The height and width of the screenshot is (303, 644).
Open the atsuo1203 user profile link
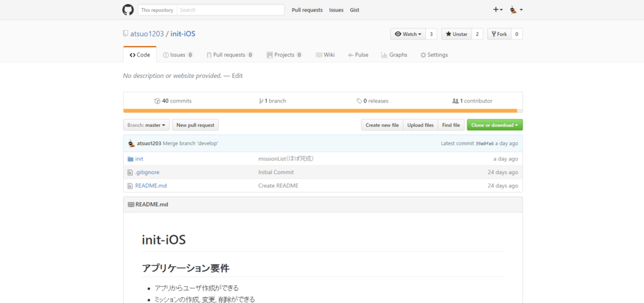click(x=147, y=34)
